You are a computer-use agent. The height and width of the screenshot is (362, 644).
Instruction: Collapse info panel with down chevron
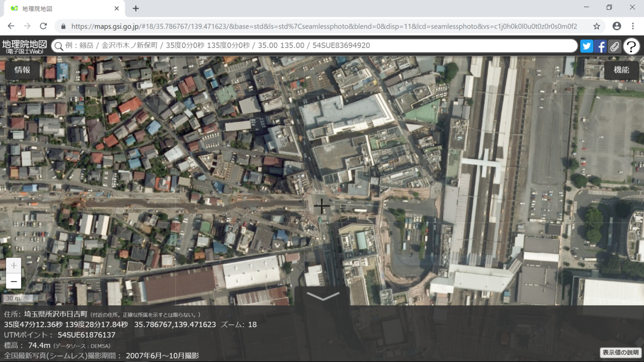coord(323,297)
